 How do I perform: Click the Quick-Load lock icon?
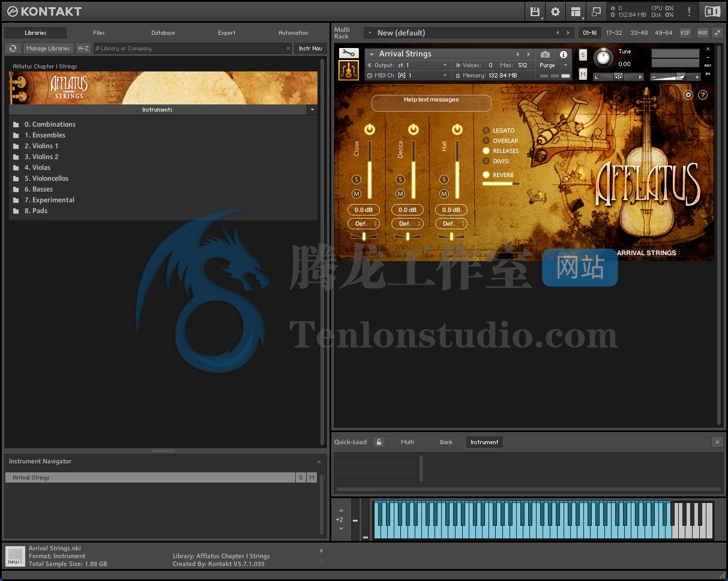pyautogui.click(x=379, y=442)
